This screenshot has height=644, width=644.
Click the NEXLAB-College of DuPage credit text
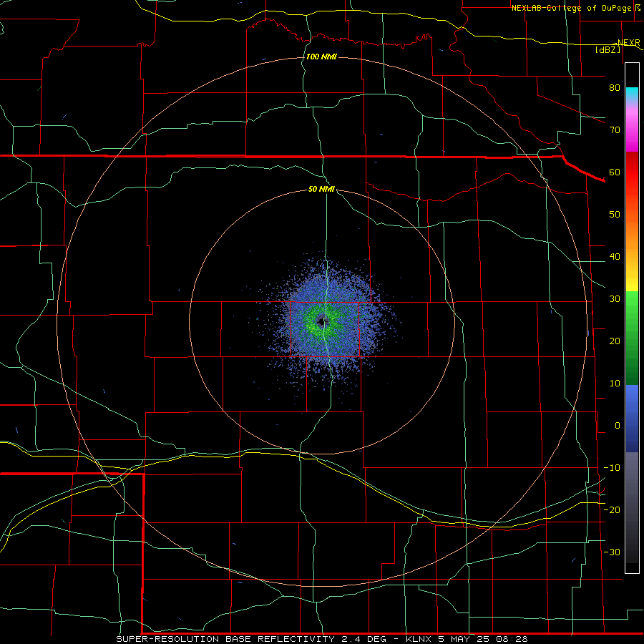571,8
